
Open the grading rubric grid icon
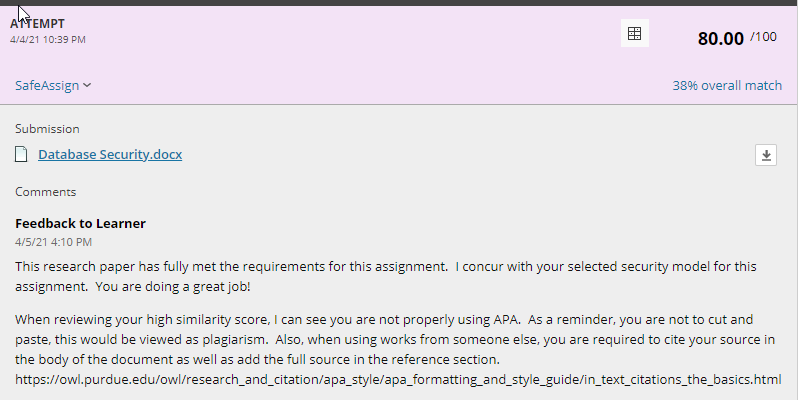[x=635, y=34]
